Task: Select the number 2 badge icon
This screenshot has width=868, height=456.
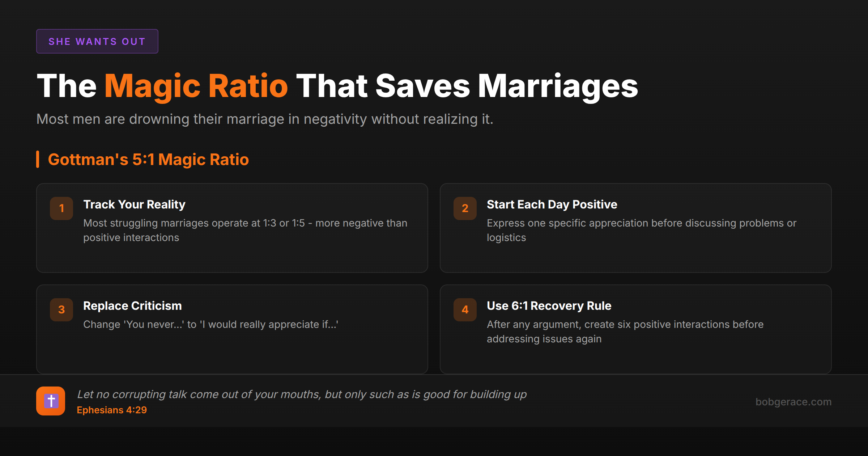Action: (465, 208)
